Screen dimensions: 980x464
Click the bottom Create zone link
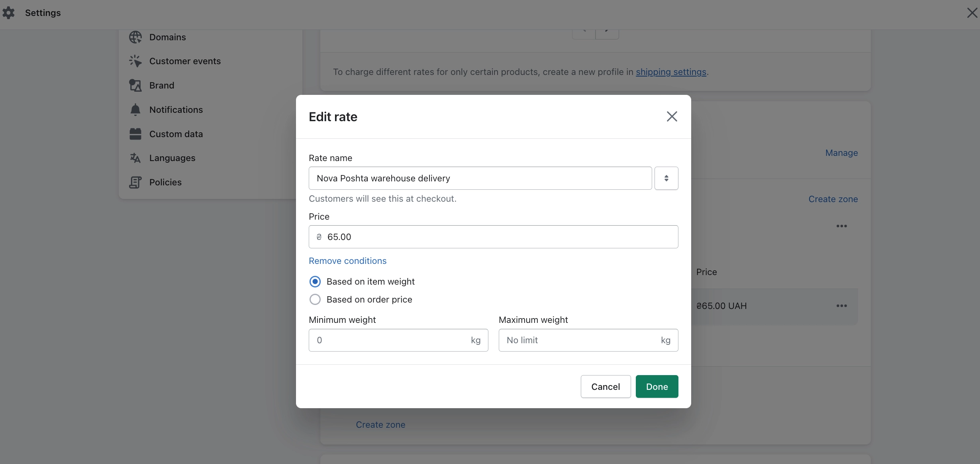(x=380, y=425)
